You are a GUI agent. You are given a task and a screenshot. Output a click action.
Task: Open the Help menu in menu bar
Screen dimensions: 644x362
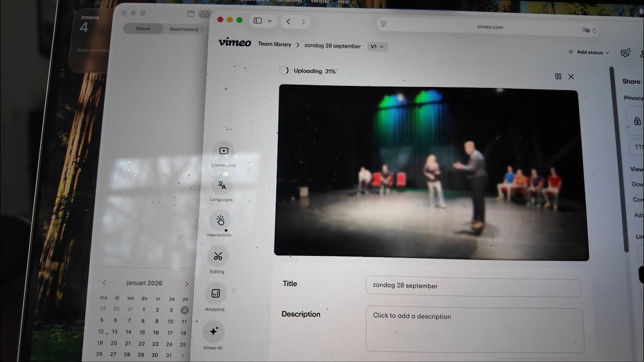[x=344, y=2]
